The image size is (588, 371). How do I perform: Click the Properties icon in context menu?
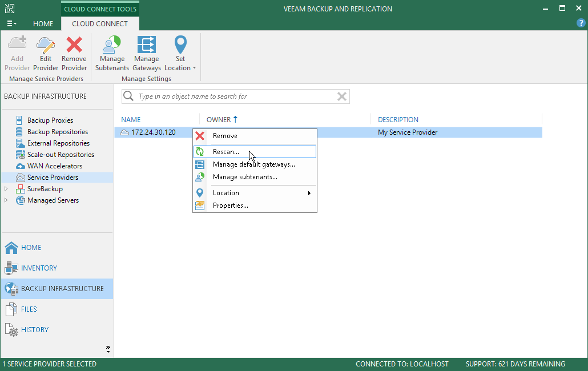[x=200, y=205]
